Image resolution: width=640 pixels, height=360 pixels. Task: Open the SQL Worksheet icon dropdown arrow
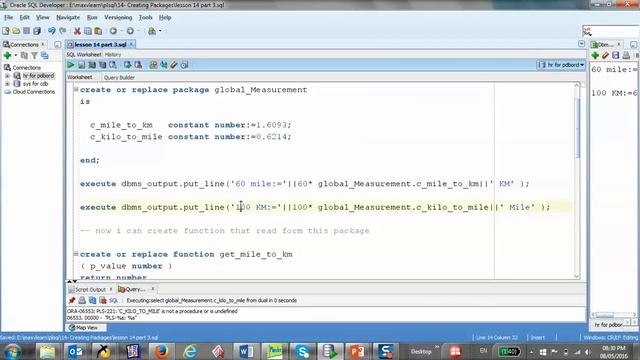160,31
